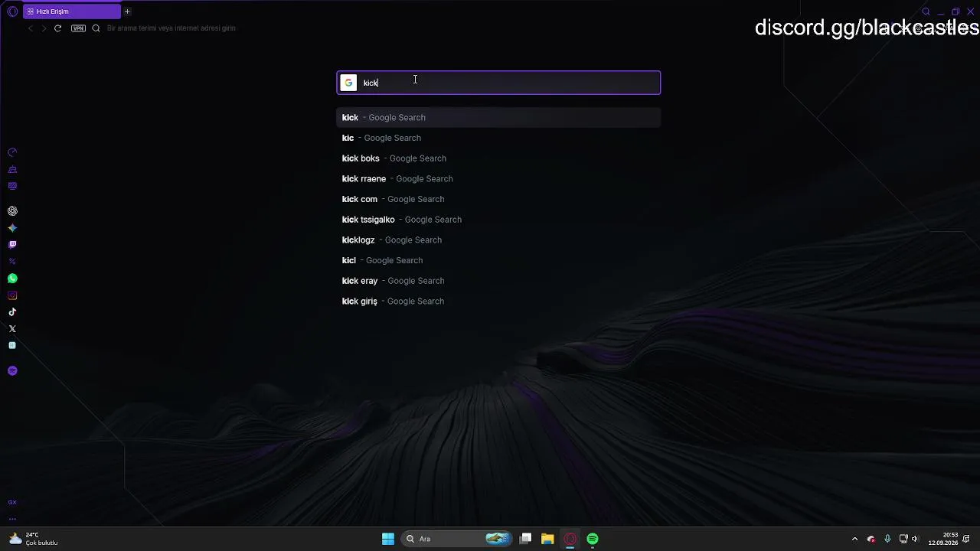Choose the "kicklogz" suggestion
Screen dimensions: 980x551
498,240
